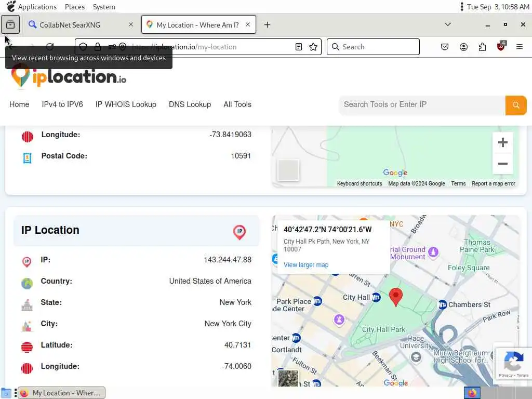
Task: Open the IP WHOIS Lookup menu item
Action: [x=126, y=104]
